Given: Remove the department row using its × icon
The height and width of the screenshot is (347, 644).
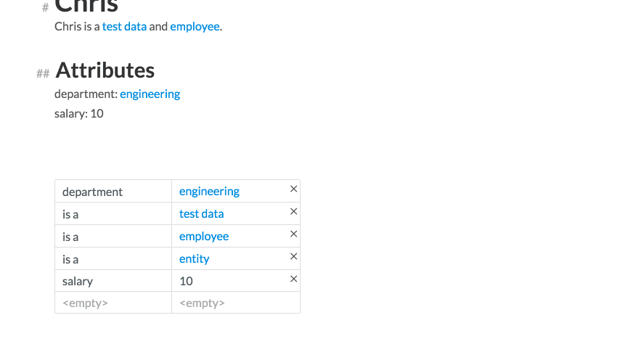Looking at the screenshot, I should click(294, 189).
